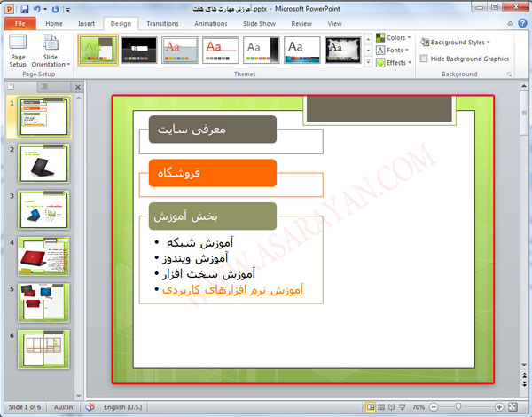Select slide 4 thumbnail with red laptop
The image size is (532, 417).
pos(43,256)
